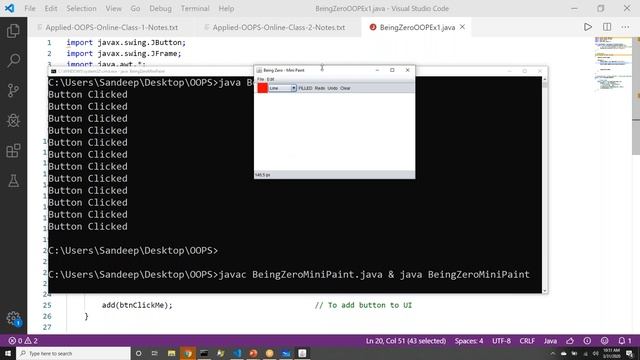Open the Edit menu in VS Code

51,8
